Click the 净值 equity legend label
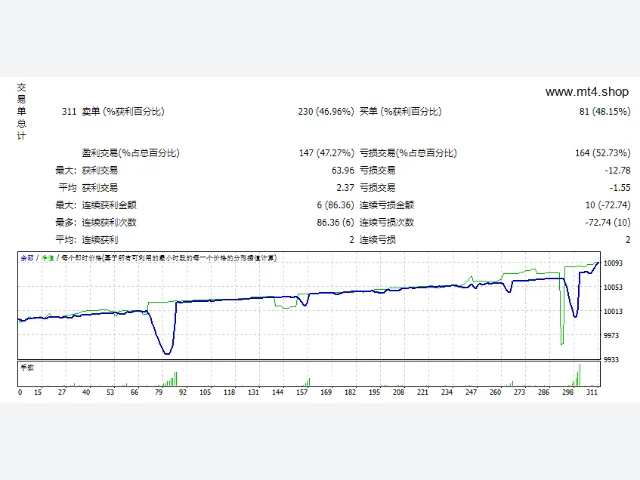640x480 pixels. pyautogui.click(x=47, y=258)
